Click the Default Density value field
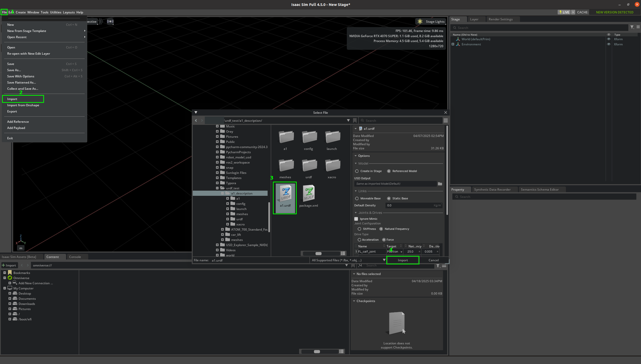Image resolution: width=641 pixels, height=364 pixels. (x=414, y=205)
